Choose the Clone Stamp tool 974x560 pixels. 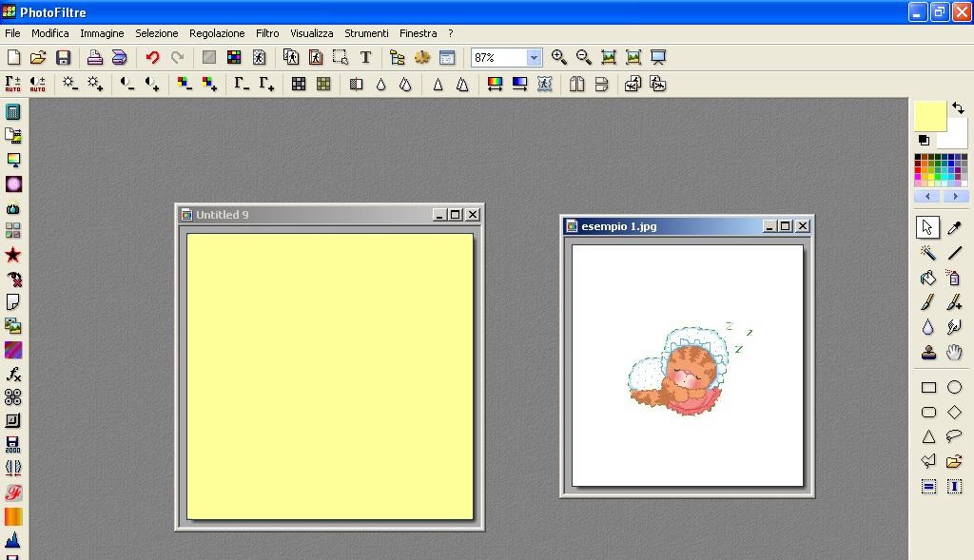click(928, 353)
